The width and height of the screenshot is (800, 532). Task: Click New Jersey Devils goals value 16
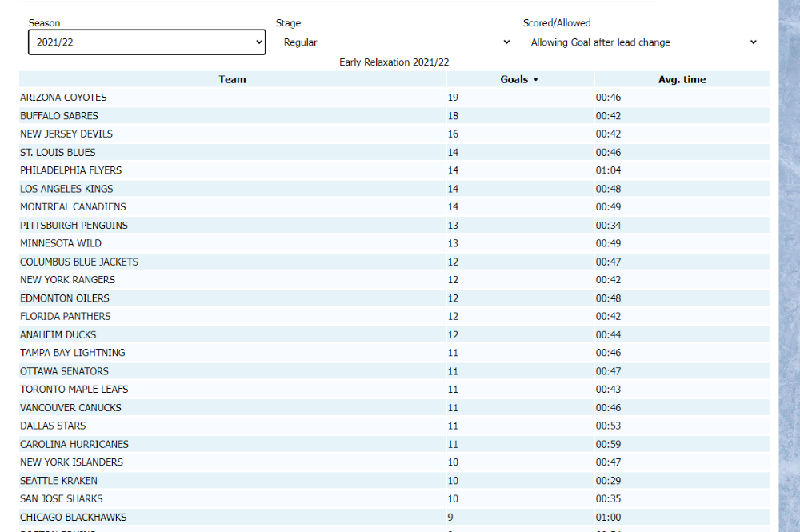coord(453,134)
